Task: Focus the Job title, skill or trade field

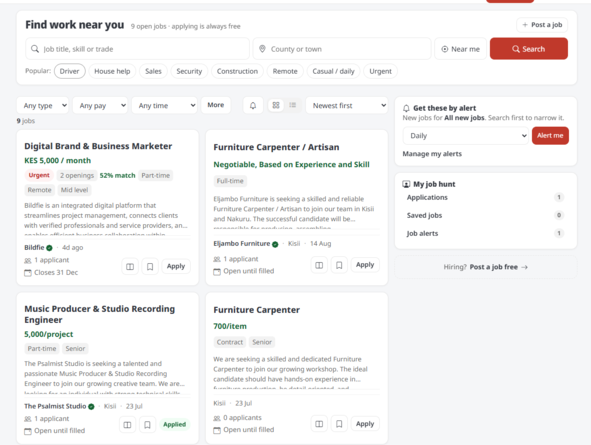Action: click(138, 49)
